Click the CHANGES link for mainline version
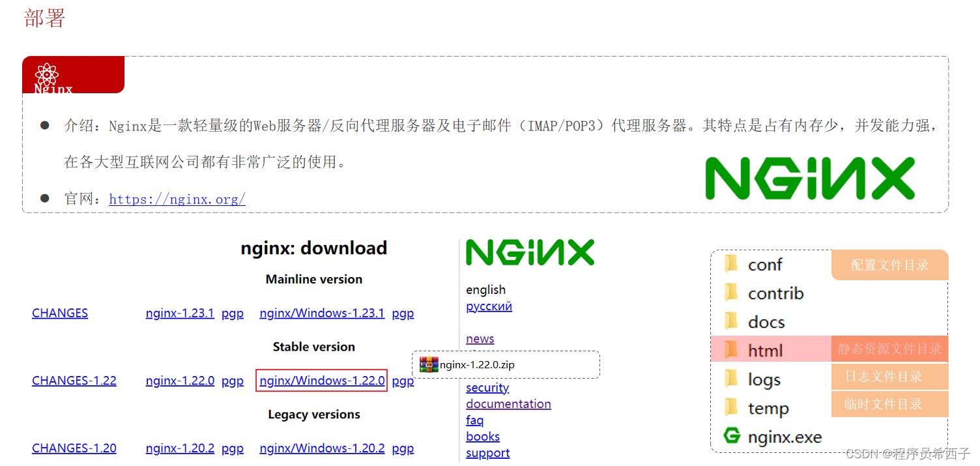The width and height of the screenshot is (980, 466). (60, 313)
